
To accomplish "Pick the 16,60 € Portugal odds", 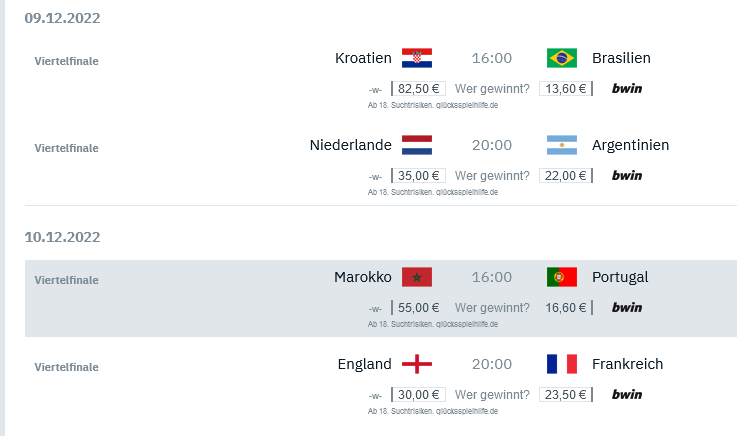I will [566, 307].
